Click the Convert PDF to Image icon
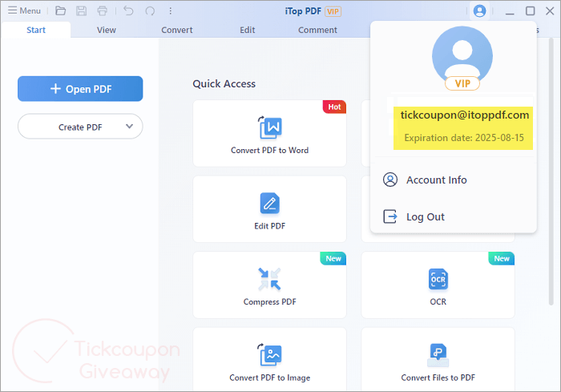561x392 pixels. click(270, 355)
